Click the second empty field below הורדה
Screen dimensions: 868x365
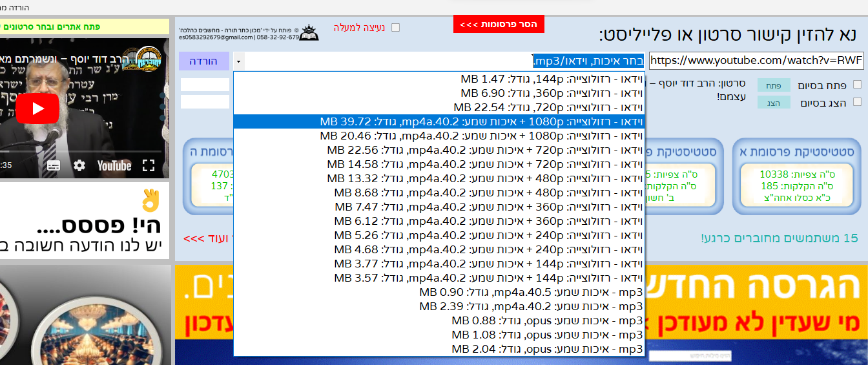click(x=205, y=102)
